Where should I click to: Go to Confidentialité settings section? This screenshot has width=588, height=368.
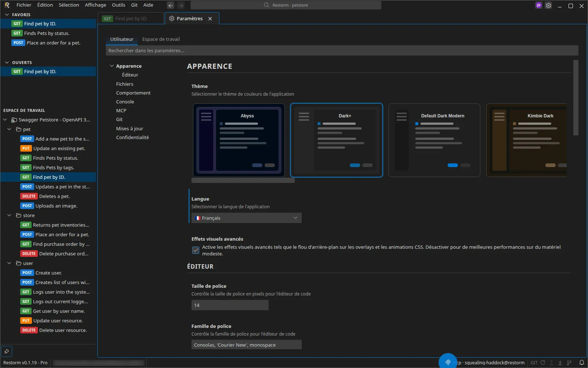tap(132, 138)
